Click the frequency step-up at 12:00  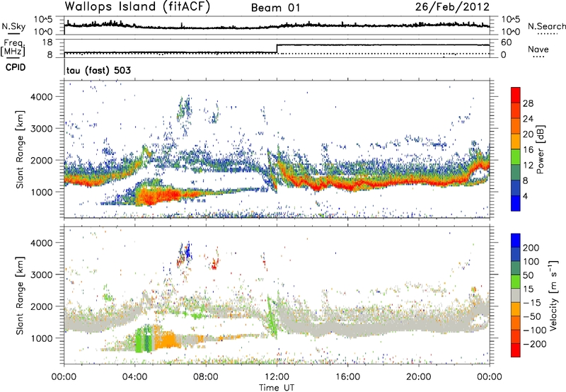coord(277,49)
